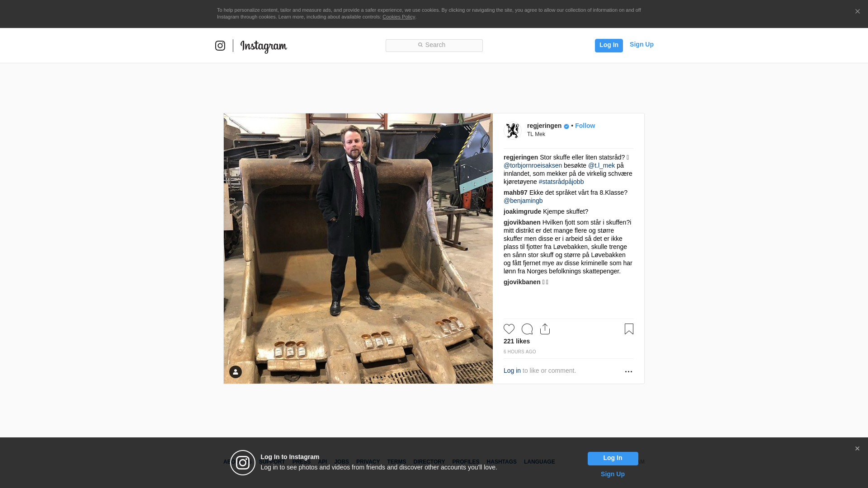
Task: Open the PRIVACY footer link
Action: pyautogui.click(x=368, y=462)
